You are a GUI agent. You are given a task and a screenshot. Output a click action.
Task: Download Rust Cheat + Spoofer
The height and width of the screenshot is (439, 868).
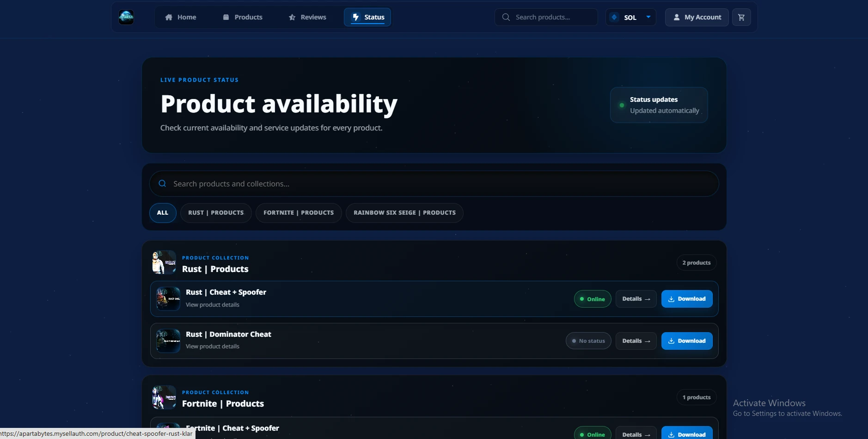click(687, 299)
